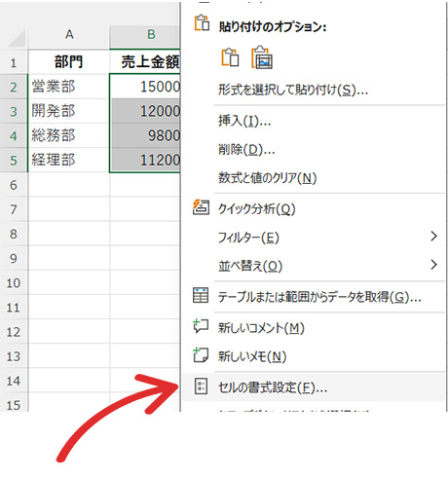Click the Format Cells icon
The image size is (448, 478).
[201, 386]
